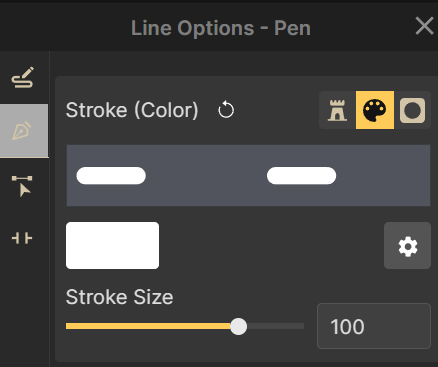Screen dimensions: 438x367
Task: Click the Stroke (Color) label
Action: pyautogui.click(x=132, y=110)
